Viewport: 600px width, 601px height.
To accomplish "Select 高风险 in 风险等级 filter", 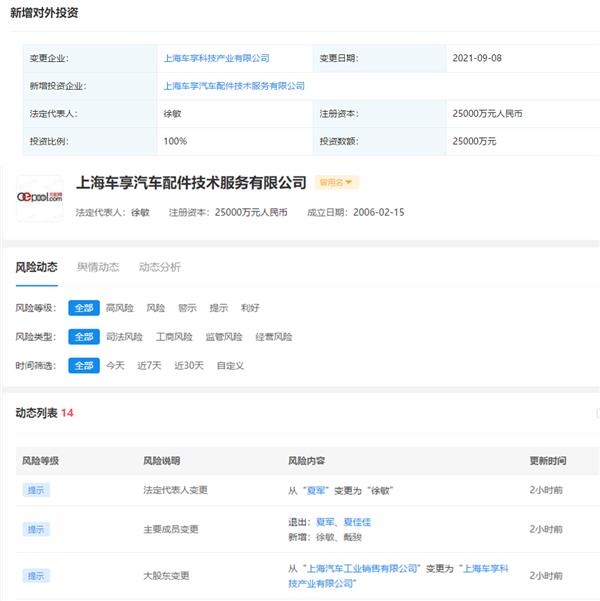I will [119, 308].
